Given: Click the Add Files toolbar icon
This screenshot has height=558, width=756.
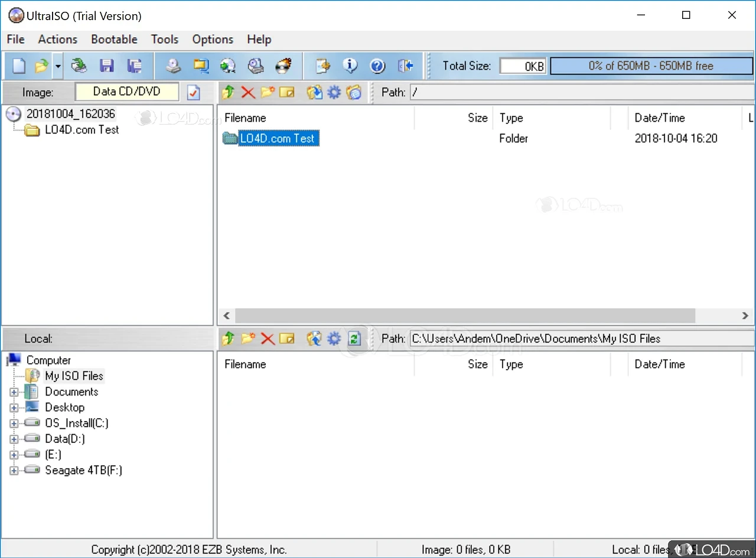Looking at the screenshot, I should [x=322, y=66].
